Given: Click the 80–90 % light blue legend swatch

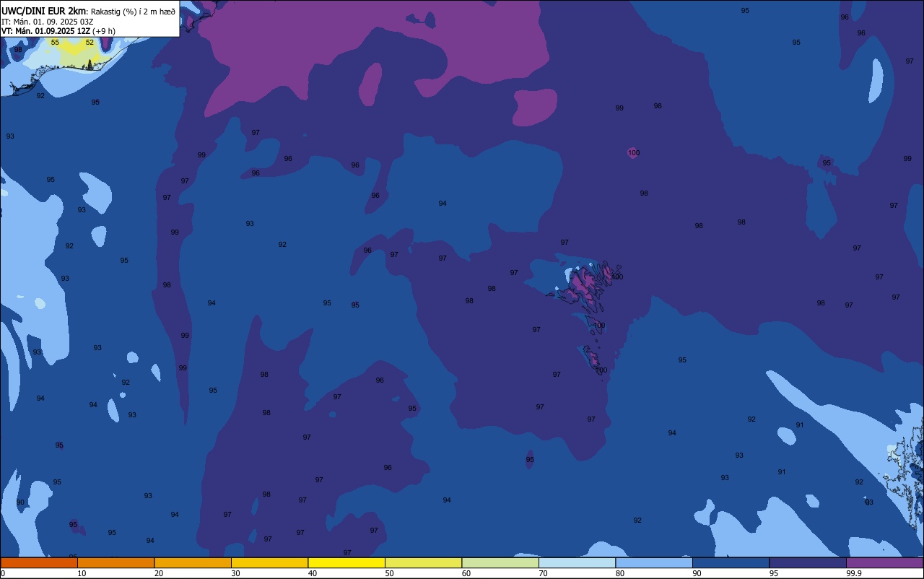Looking at the screenshot, I should [x=654, y=562].
